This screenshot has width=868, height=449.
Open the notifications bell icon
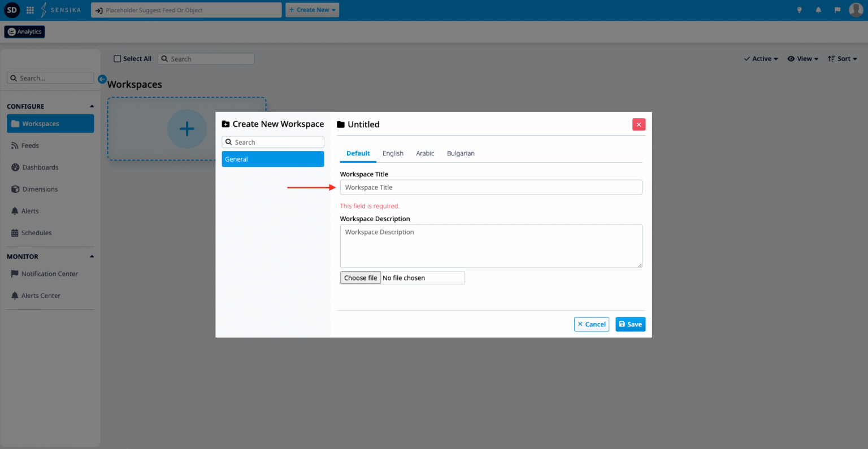tap(818, 10)
